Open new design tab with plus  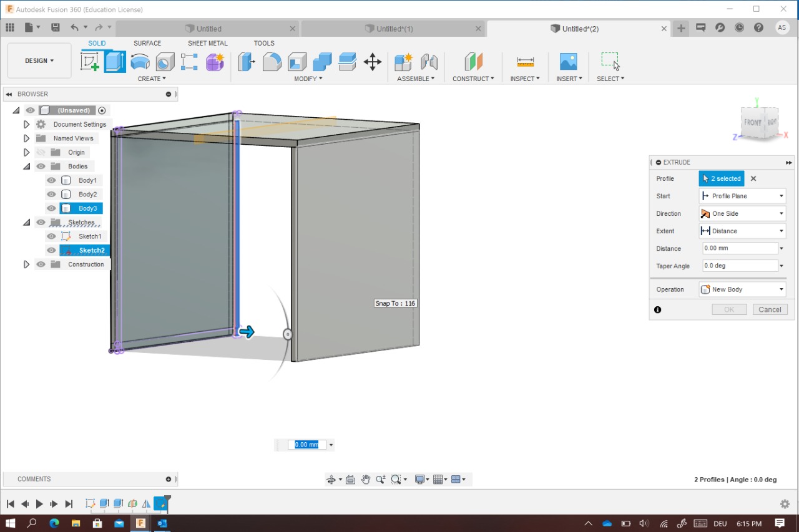click(681, 28)
